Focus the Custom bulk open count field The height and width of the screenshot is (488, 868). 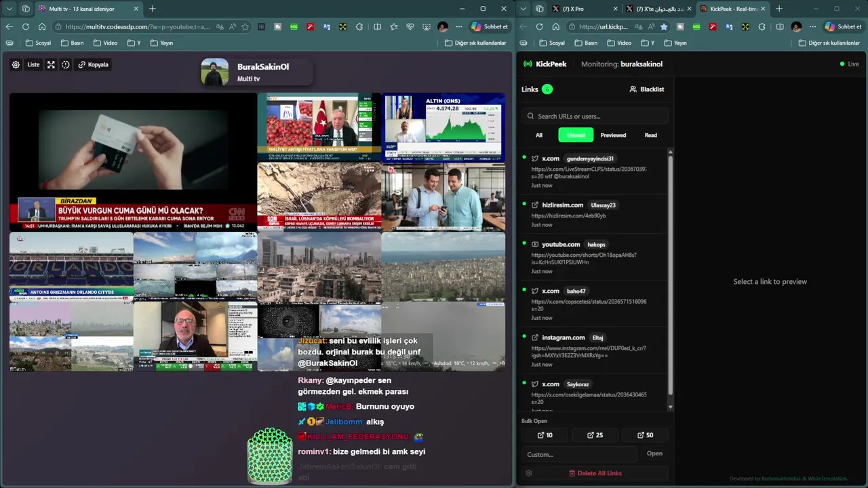click(580, 454)
